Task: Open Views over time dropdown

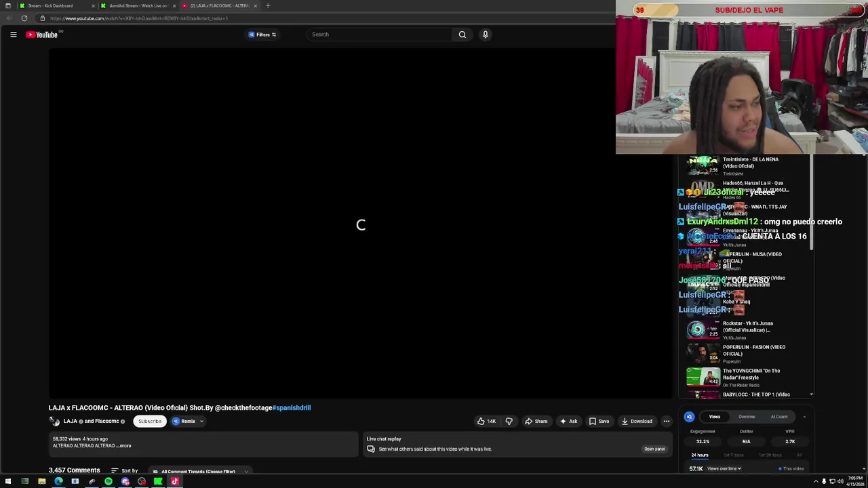Action: coord(724,468)
